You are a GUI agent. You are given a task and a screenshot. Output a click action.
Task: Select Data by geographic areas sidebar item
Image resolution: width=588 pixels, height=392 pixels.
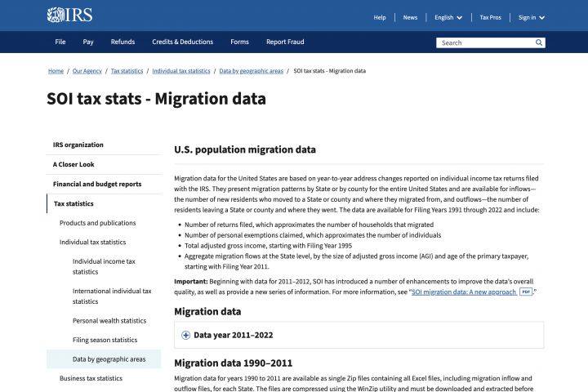(x=104, y=359)
